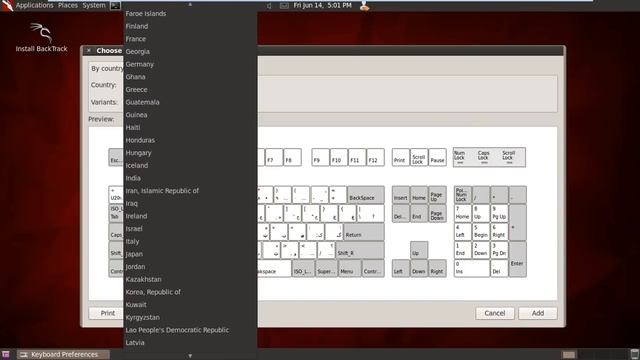
Task: Close the Choose a Layout dialog
Action: tap(89, 51)
